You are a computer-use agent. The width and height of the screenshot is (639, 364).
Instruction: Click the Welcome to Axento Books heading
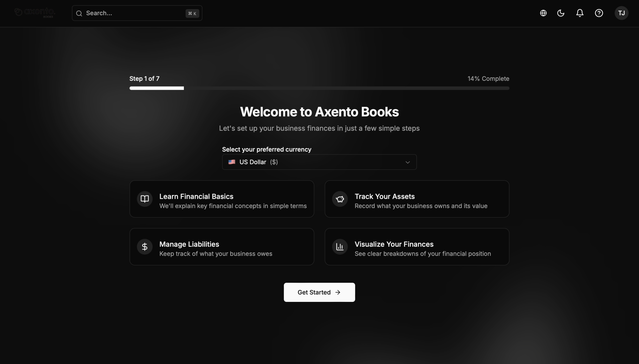click(x=319, y=112)
